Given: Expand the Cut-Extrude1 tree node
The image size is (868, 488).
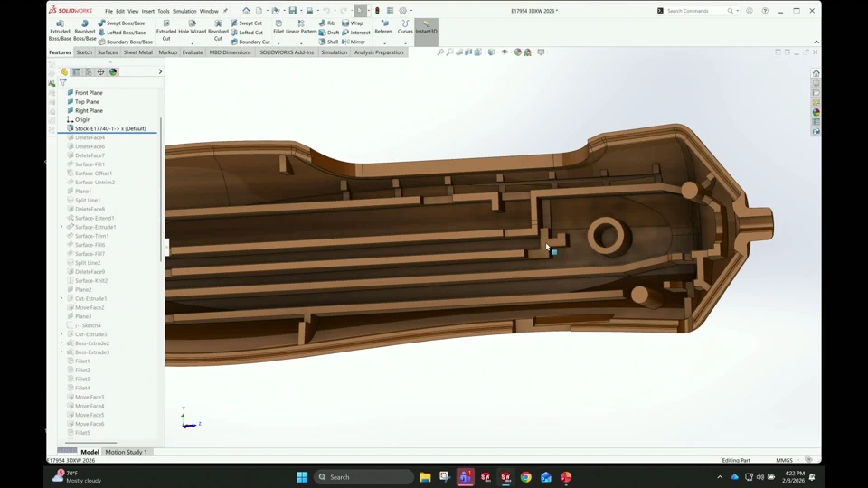Looking at the screenshot, I should tap(61, 298).
